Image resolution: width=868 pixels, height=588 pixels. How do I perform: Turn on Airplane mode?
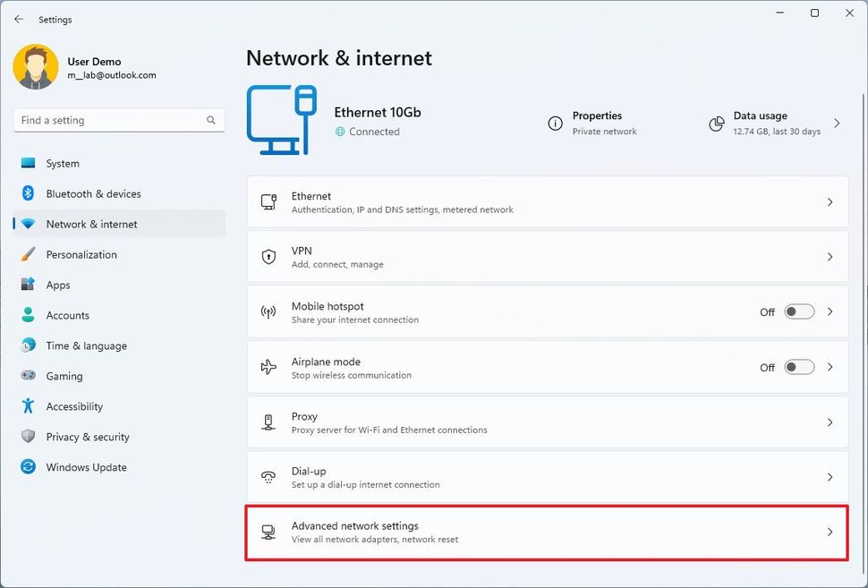pyautogui.click(x=798, y=367)
